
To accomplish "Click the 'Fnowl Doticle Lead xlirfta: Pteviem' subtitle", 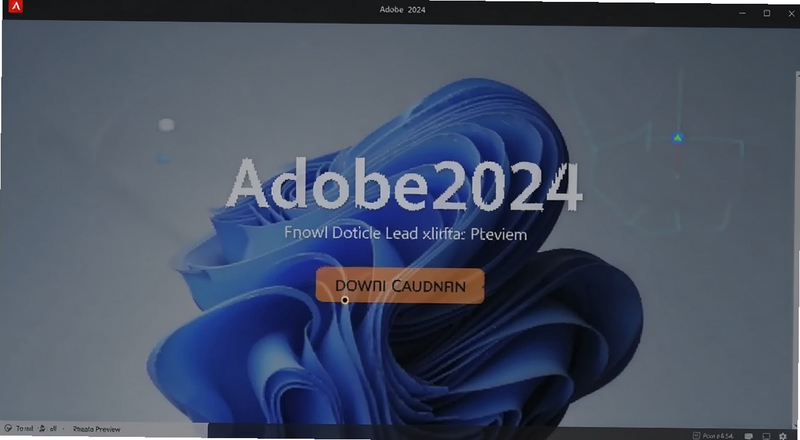I will 405,234.
